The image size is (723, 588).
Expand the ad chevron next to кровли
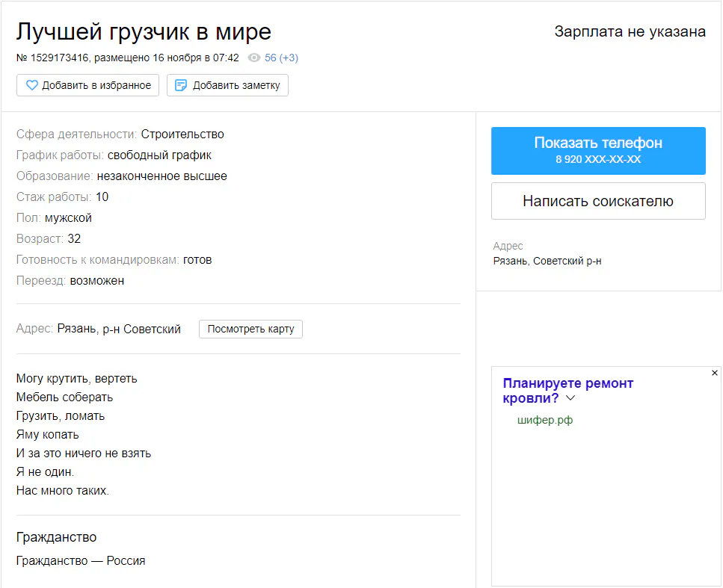coord(570,398)
